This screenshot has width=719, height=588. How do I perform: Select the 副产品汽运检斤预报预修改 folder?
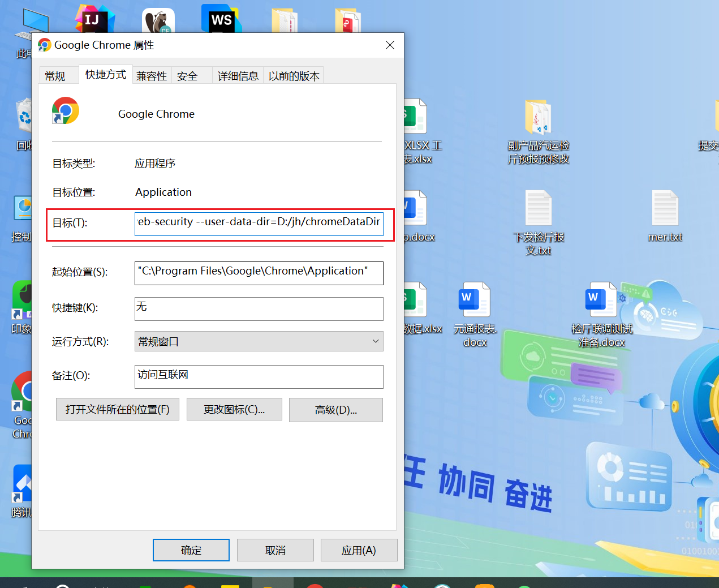[x=538, y=131]
